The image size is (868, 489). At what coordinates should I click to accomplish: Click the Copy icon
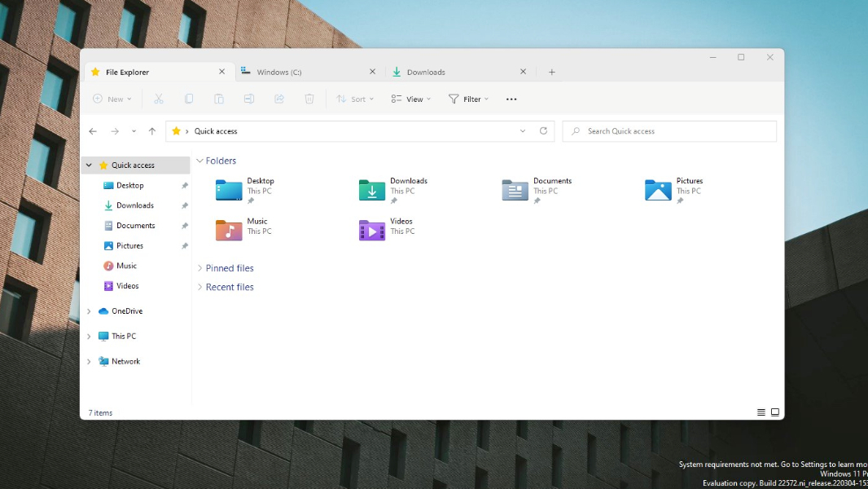[189, 99]
